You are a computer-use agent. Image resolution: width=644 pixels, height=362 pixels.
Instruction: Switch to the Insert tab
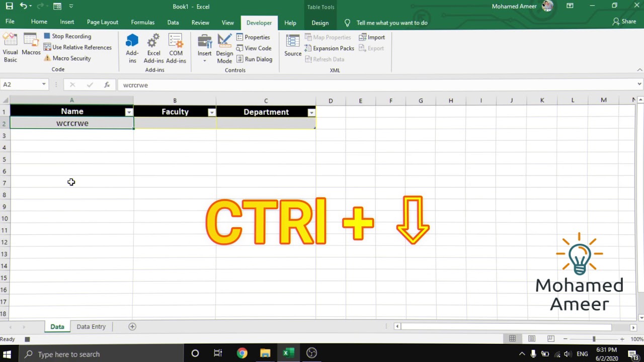pyautogui.click(x=67, y=22)
